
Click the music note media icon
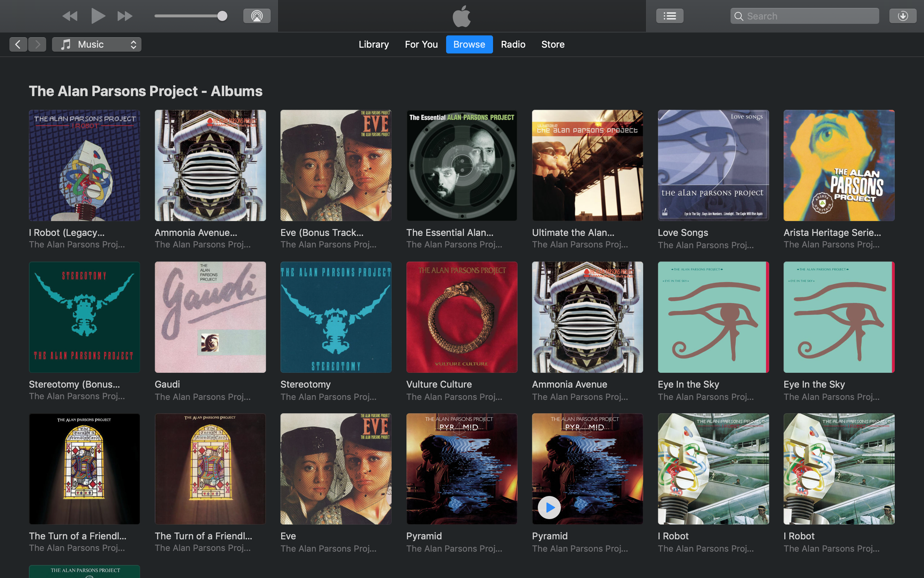[66, 44]
